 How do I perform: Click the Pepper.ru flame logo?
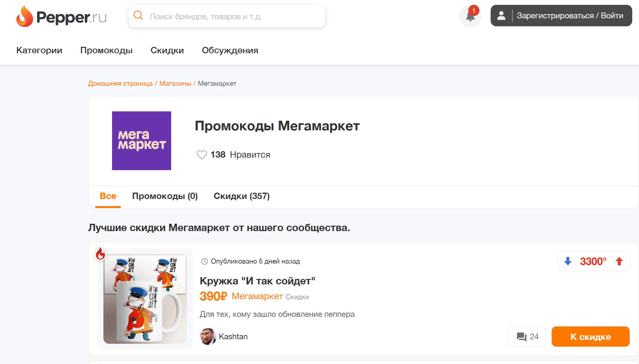click(61, 16)
